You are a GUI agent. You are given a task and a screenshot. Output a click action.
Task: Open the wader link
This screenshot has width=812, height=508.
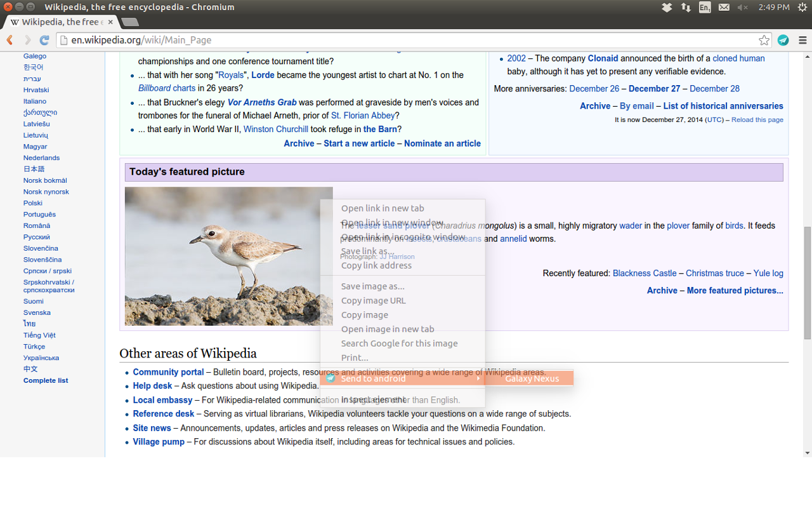click(x=631, y=226)
